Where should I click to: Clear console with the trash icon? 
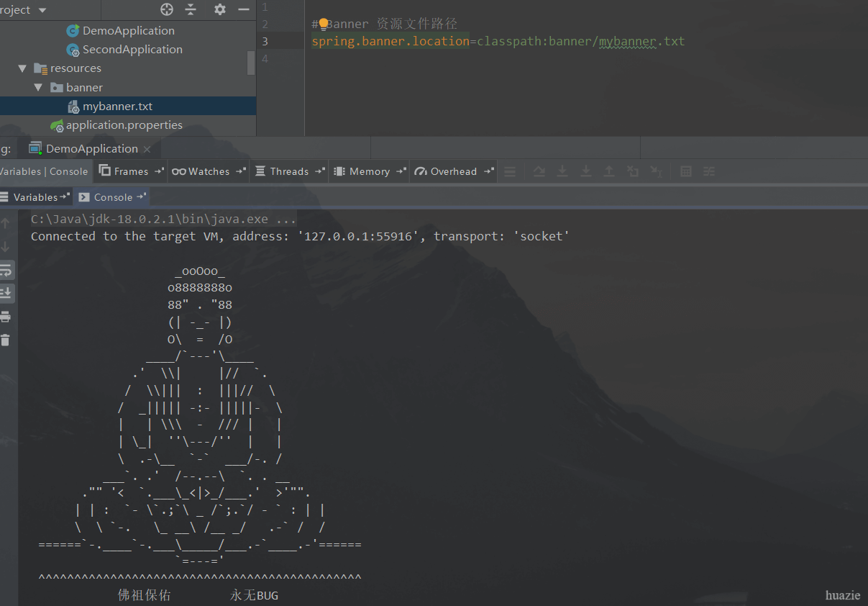(6, 340)
